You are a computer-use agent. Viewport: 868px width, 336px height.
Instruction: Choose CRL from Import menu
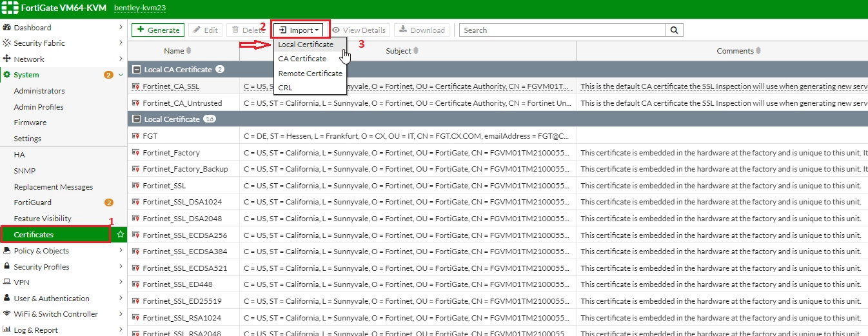310,88
